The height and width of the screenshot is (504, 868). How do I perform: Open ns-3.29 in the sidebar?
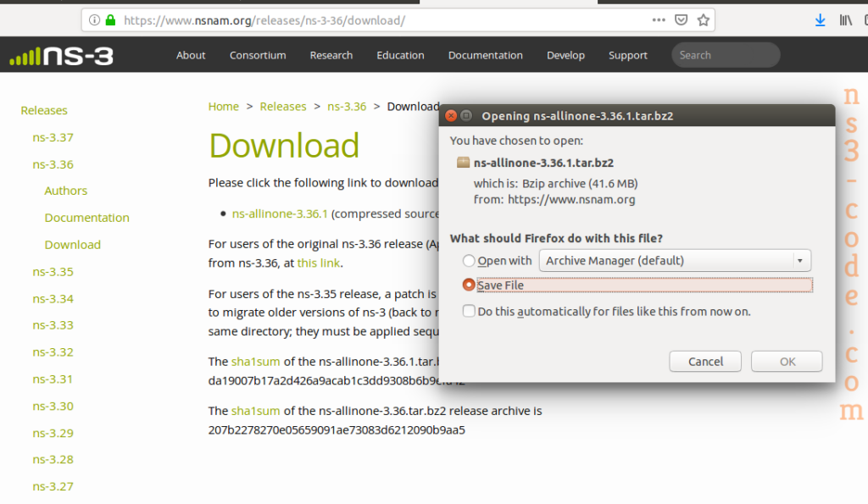click(x=53, y=433)
